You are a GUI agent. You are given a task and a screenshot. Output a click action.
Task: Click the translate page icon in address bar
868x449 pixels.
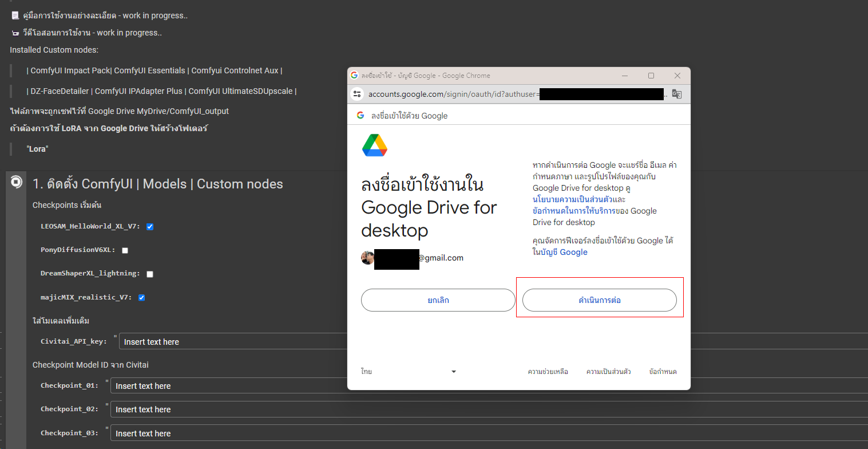pos(676,94)
